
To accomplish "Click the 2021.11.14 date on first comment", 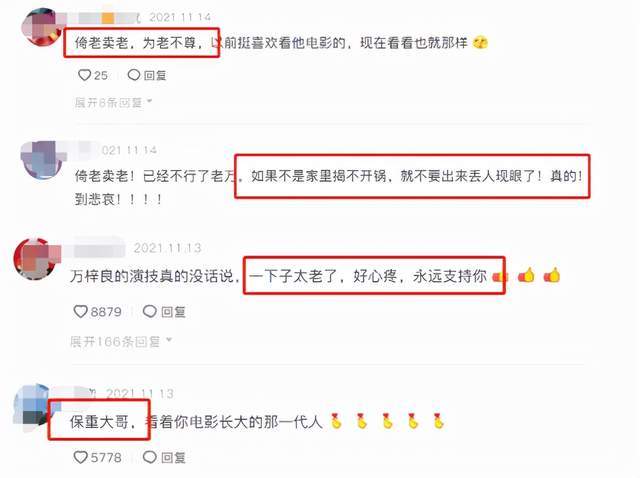I will pos(180,17).
